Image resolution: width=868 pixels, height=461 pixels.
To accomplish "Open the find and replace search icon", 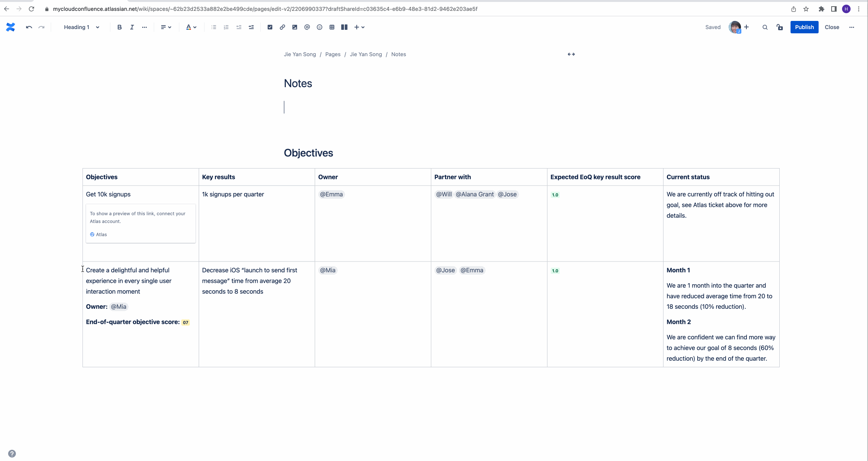I will coord(765,27).
